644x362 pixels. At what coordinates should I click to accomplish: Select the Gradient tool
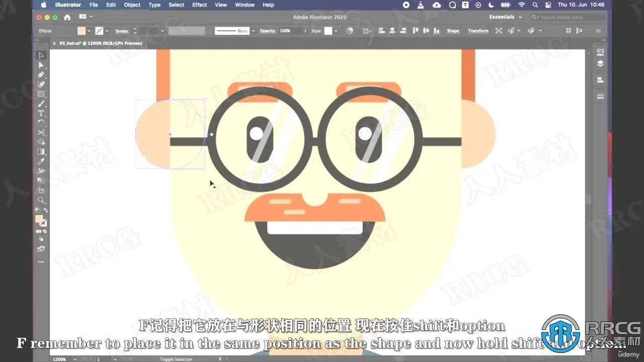tap(41, 152)
